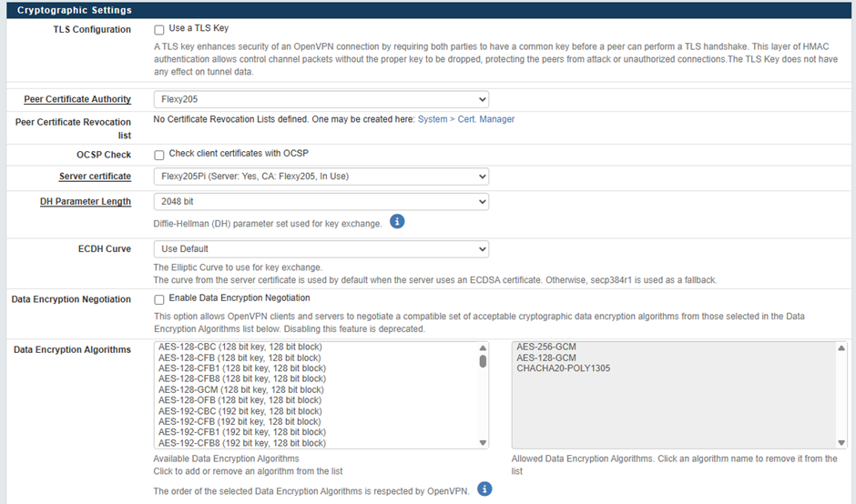Remove CHACHA20-POLY1305 from allowed algorithms
The height and width of the screenshot is (504, 856).
tap(563, 368)
